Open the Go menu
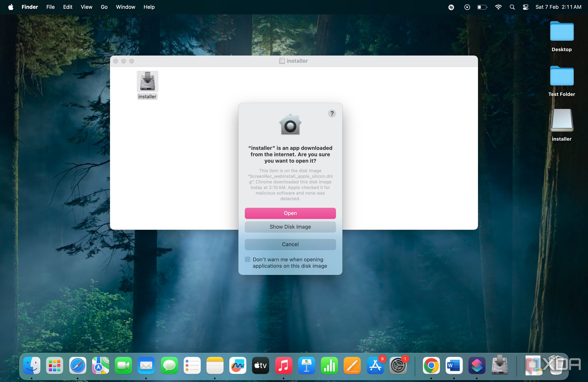Image resolution: width=588 pixels, height=382 pixels. [104, 7]
